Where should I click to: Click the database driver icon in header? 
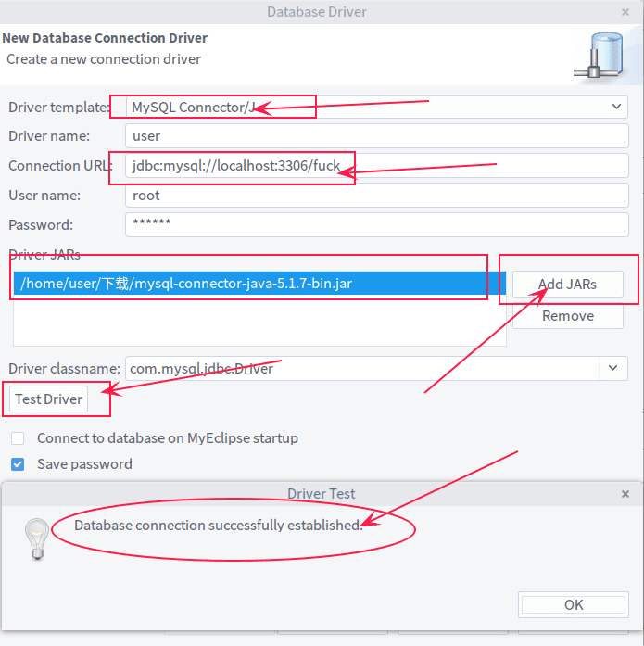coord(602,56)
